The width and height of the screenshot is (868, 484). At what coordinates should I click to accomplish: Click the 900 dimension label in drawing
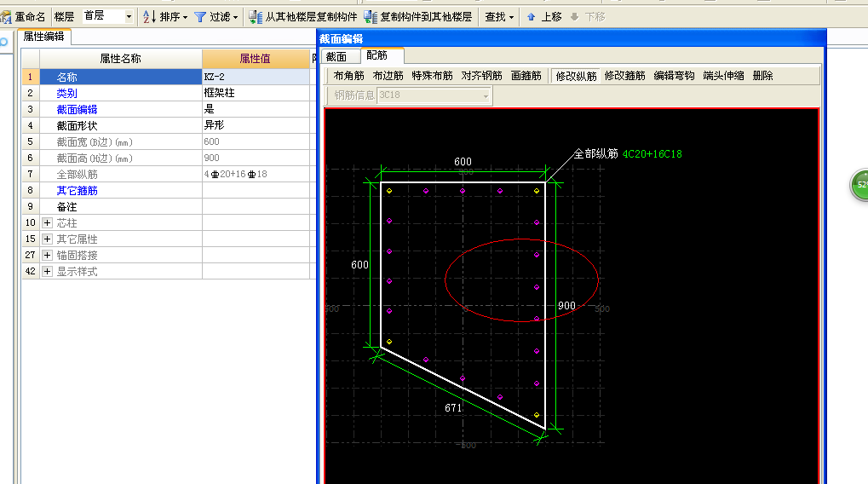coord(566,306)
